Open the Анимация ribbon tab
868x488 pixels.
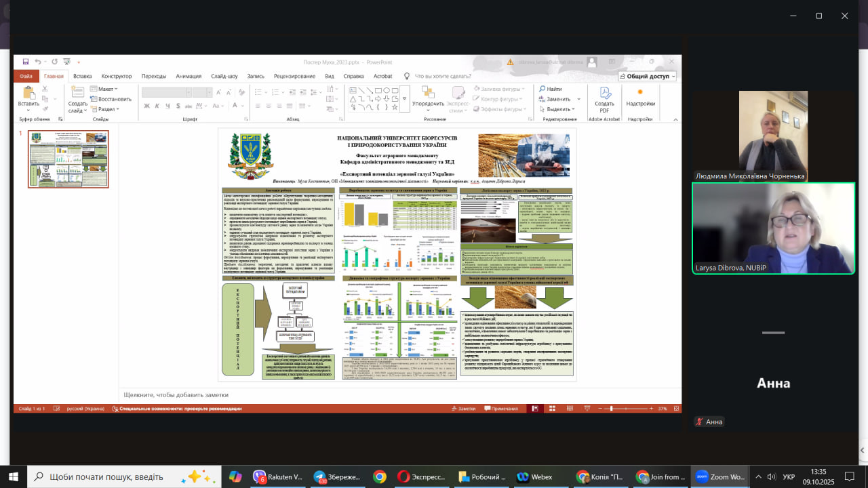tap(189, 77)
